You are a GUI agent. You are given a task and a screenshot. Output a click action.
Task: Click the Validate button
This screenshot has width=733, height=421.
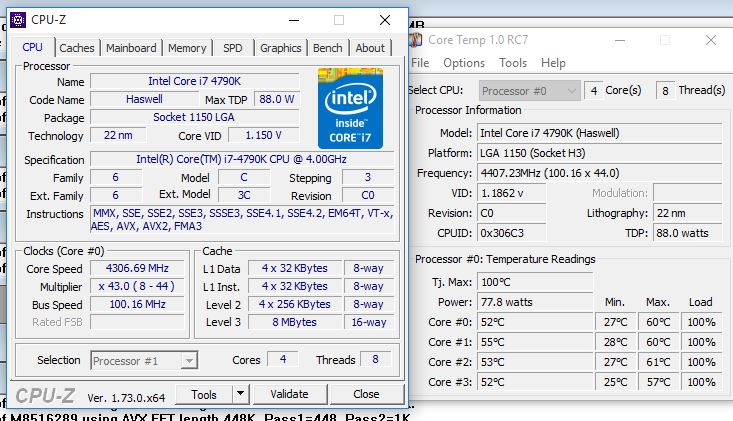pyautogui.click(x=289, y=394)
